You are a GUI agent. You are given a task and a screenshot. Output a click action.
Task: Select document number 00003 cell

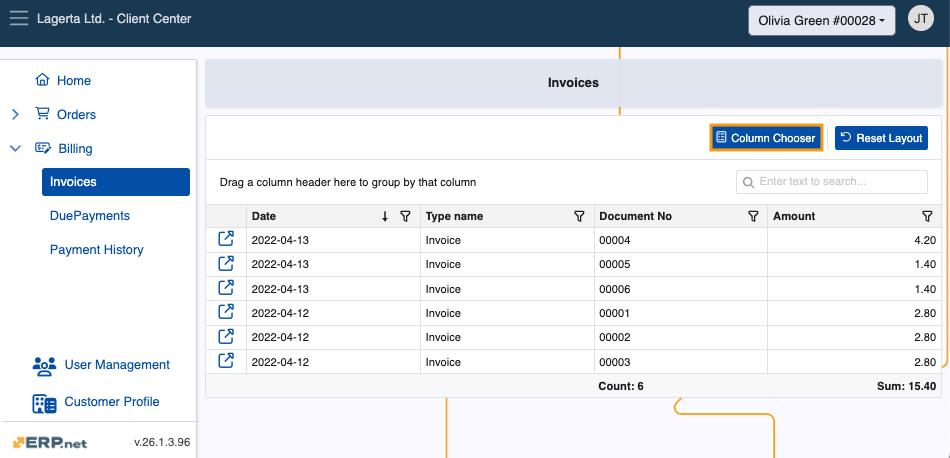[681, 362]
